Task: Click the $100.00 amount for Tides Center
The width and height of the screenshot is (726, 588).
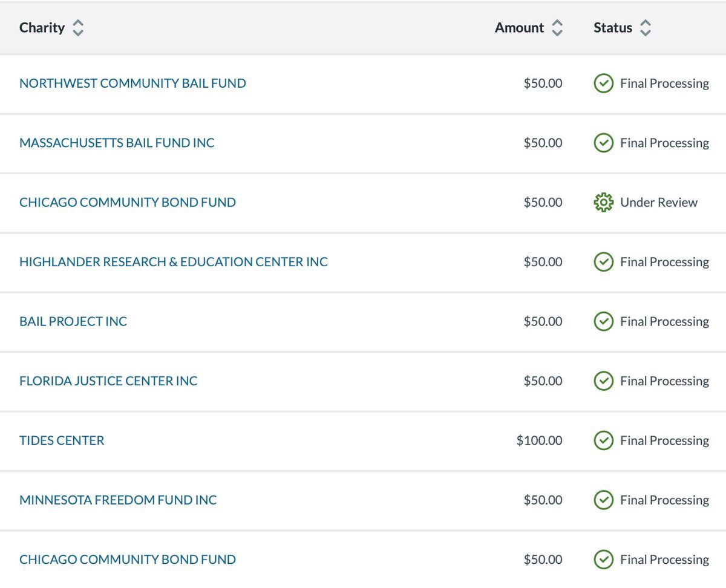Action: (539, 440)
